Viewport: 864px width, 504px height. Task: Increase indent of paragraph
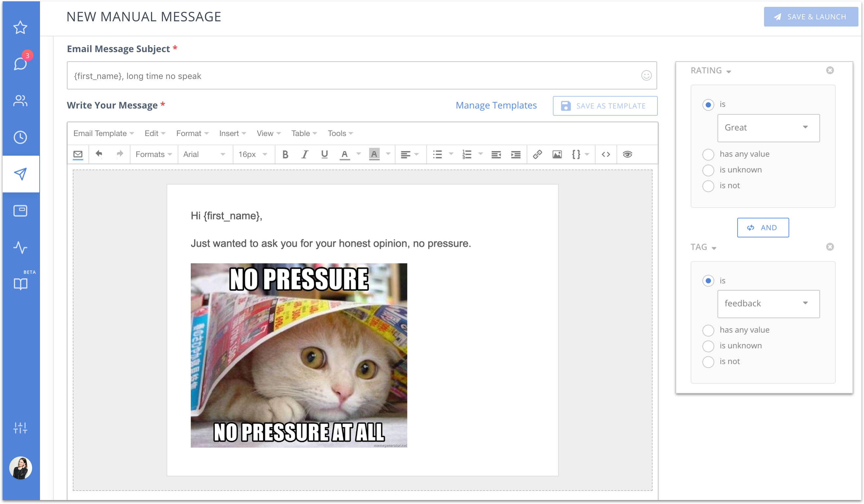point(516,155)
